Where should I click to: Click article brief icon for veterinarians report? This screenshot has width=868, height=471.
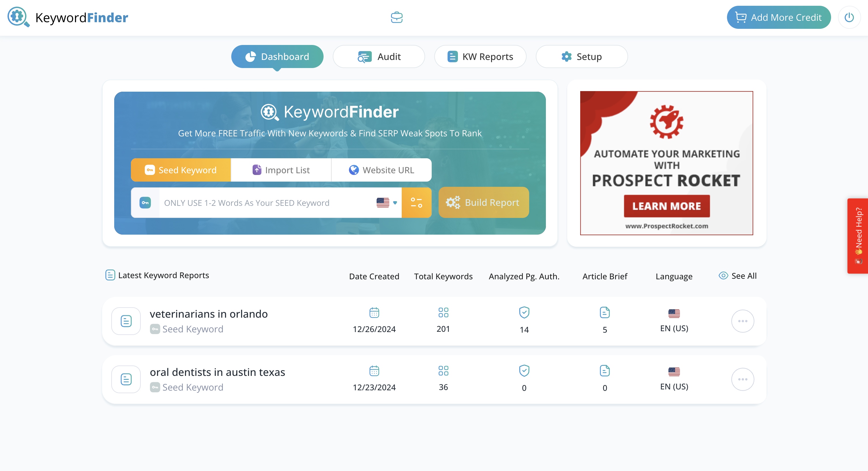click(604, 312)
